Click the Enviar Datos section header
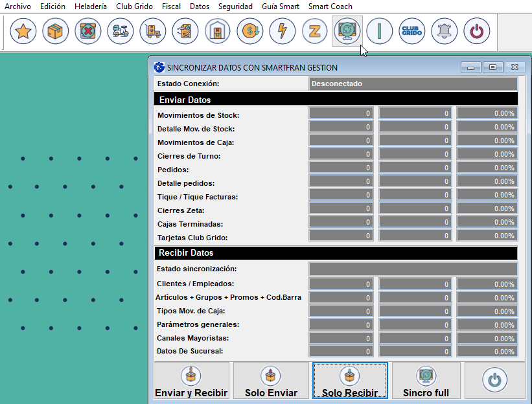Screen dimensions: 532x404 336,100
